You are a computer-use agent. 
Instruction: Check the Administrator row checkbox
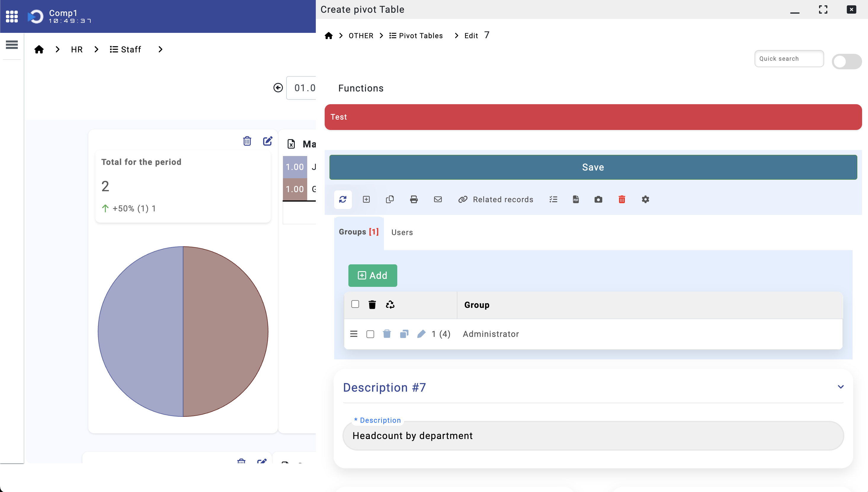(x=370, y=334)
